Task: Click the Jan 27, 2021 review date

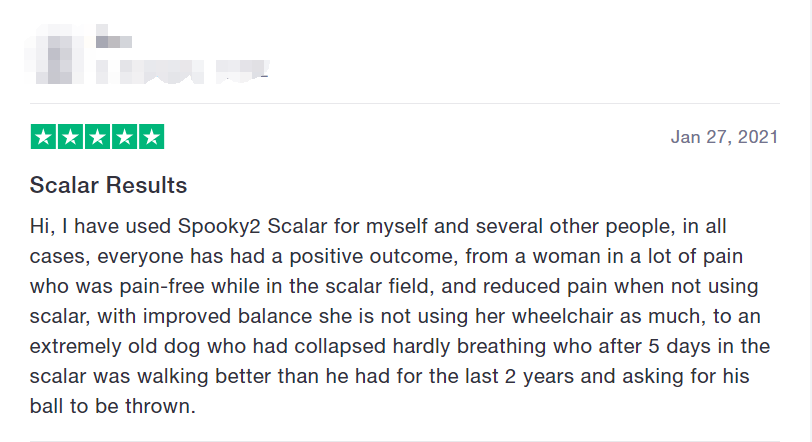Action: [x=724, y=137]
